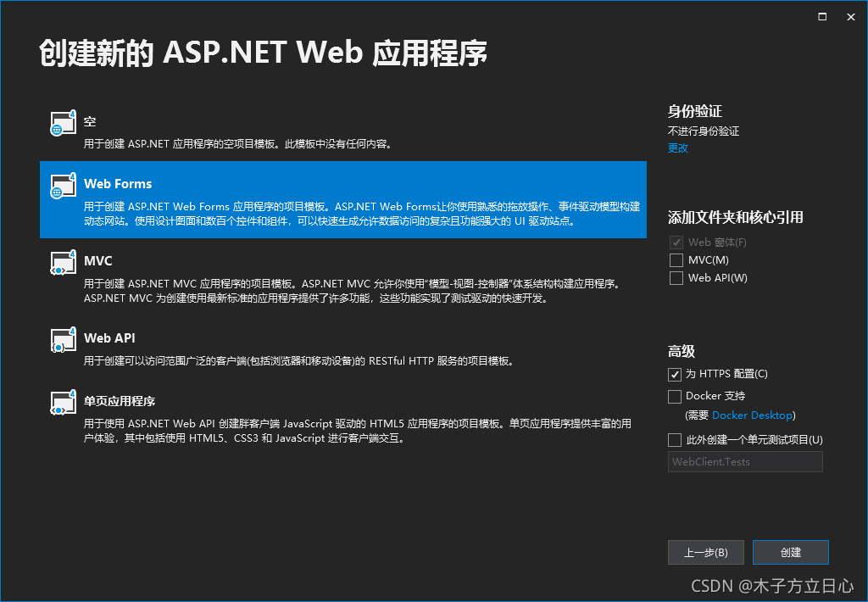Enable the Web API(W) core reference checkbox

(x=676, y=277)
